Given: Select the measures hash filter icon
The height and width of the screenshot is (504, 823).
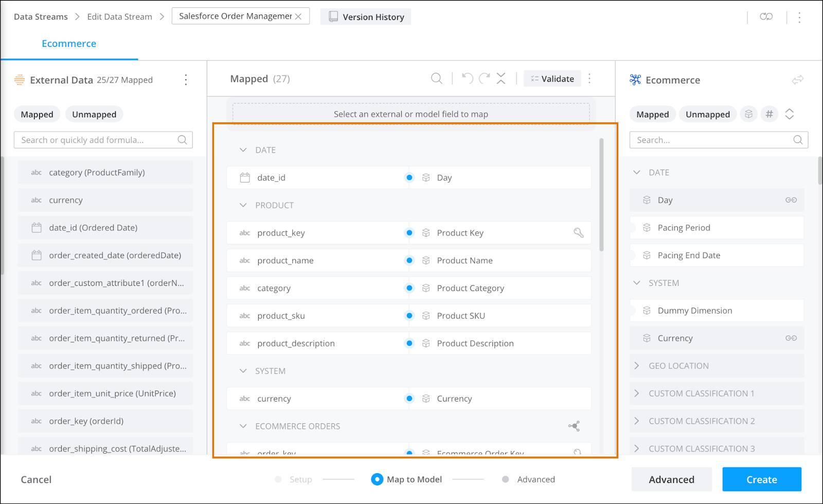Looking at the screenshot, I should click(x=769, y=114).
